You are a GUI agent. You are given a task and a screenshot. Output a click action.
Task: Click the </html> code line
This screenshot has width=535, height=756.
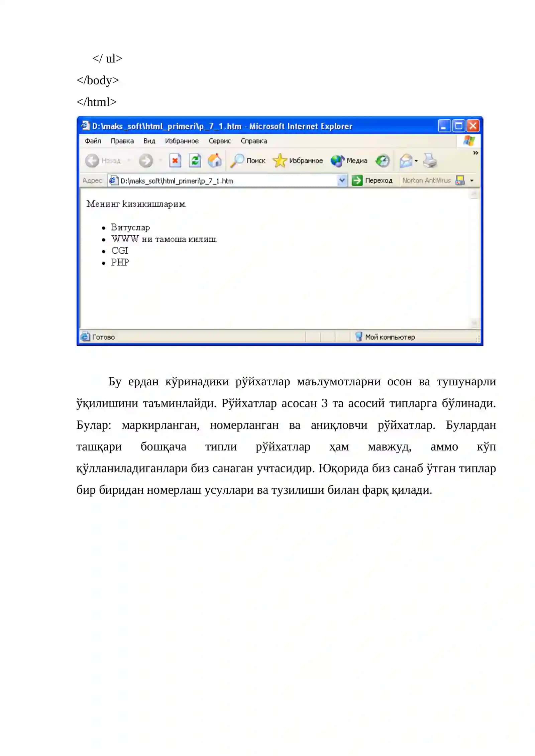(x=97, y=102)
